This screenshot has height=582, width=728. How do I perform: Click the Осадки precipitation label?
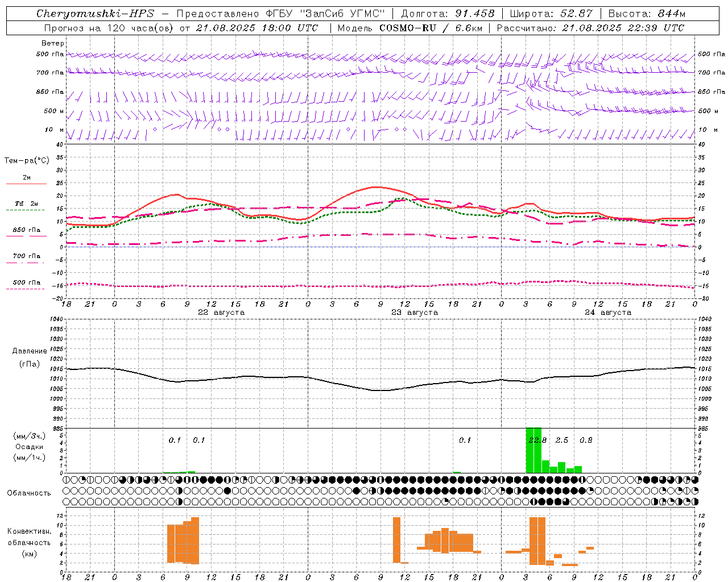[x=29, y=447]
